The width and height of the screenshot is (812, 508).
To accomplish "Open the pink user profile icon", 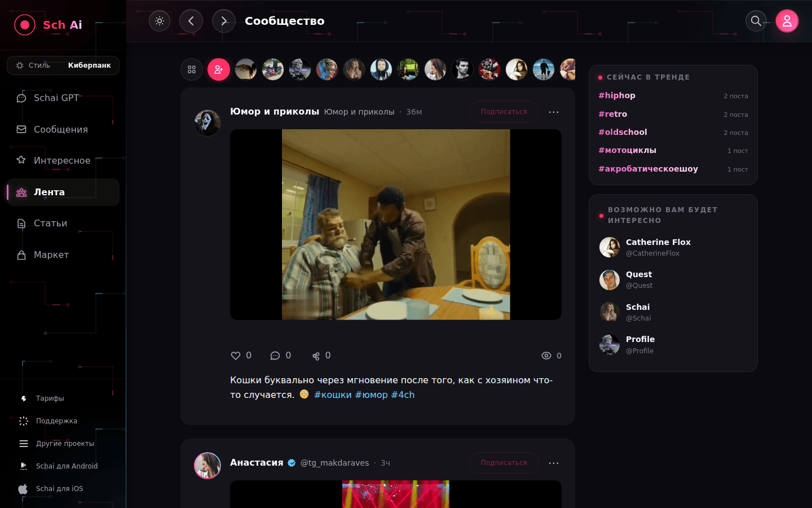I will tap(787, 21).
